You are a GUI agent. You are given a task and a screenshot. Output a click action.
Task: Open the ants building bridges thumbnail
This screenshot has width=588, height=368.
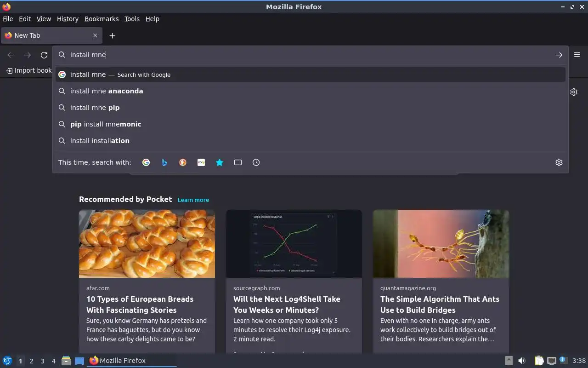pos(441,244)
